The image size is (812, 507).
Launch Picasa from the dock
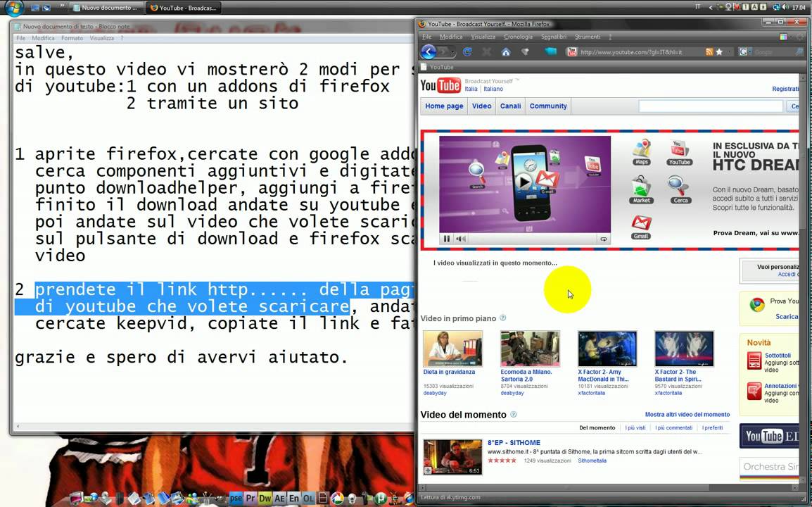338,498
